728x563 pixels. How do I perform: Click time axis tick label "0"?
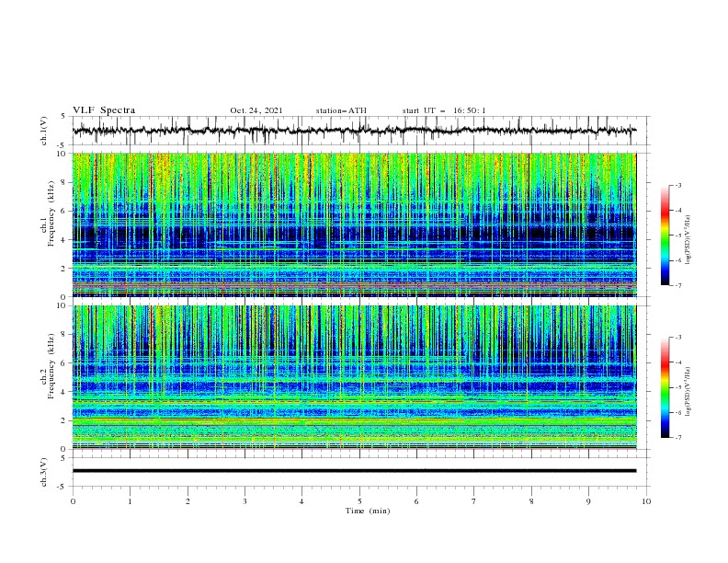pos(73,501)
